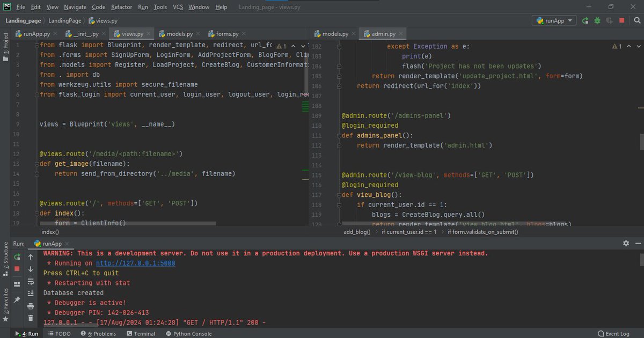Select the admin.py editor tab
The image size is (644, 338).
coord(383,34)
